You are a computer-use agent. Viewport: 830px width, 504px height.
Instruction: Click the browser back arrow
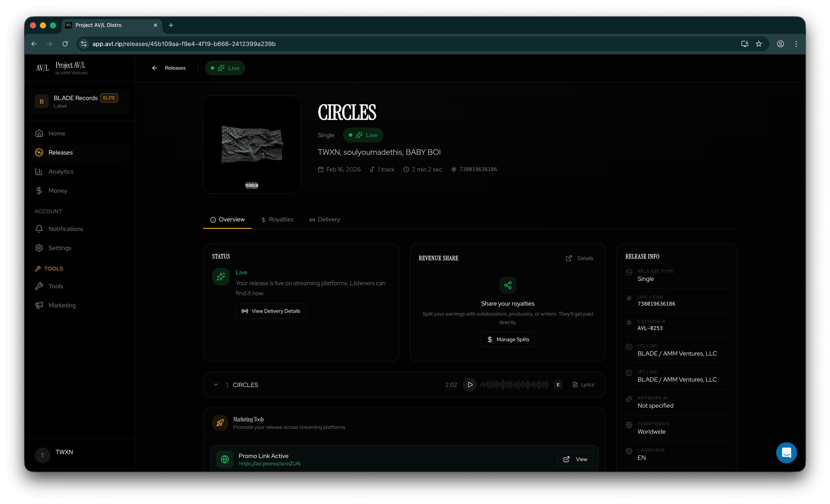(34, 44)
